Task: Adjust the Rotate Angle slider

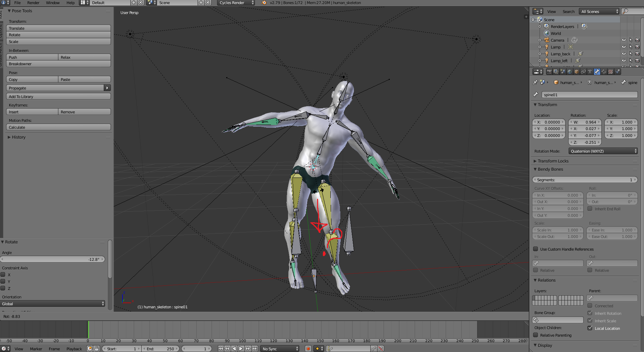Action: pos(53,259)
